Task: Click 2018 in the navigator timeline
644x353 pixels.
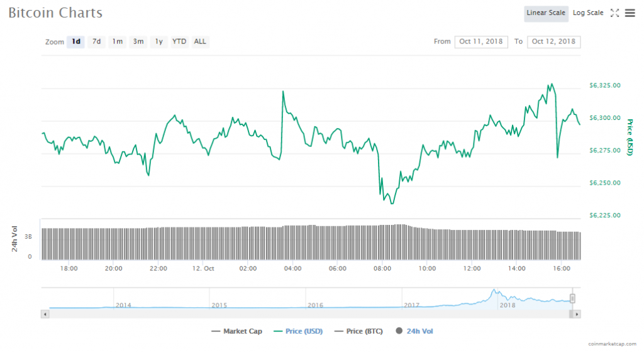Action: 508,305
